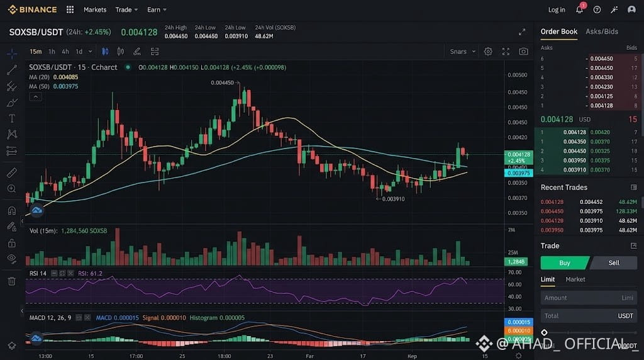Expand the chart panel with diagonal arrows
The height and width of the screenshot is (360, 644).
click(522, 32)
